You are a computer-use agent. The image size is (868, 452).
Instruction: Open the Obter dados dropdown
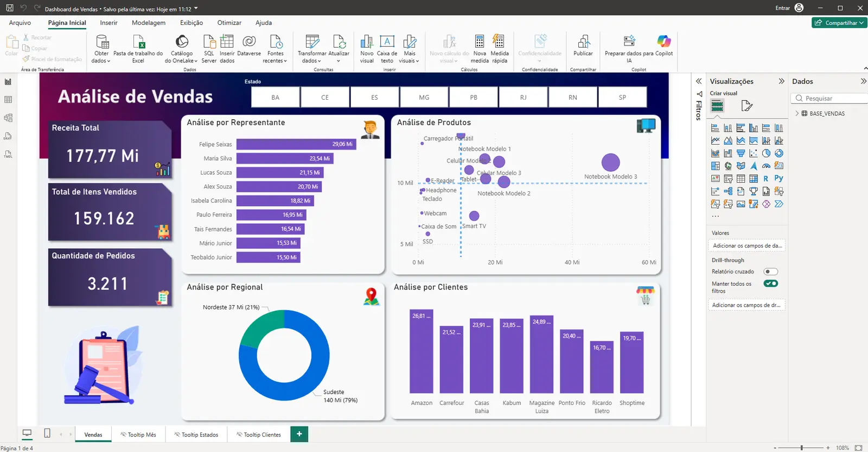tap(101, 49)
